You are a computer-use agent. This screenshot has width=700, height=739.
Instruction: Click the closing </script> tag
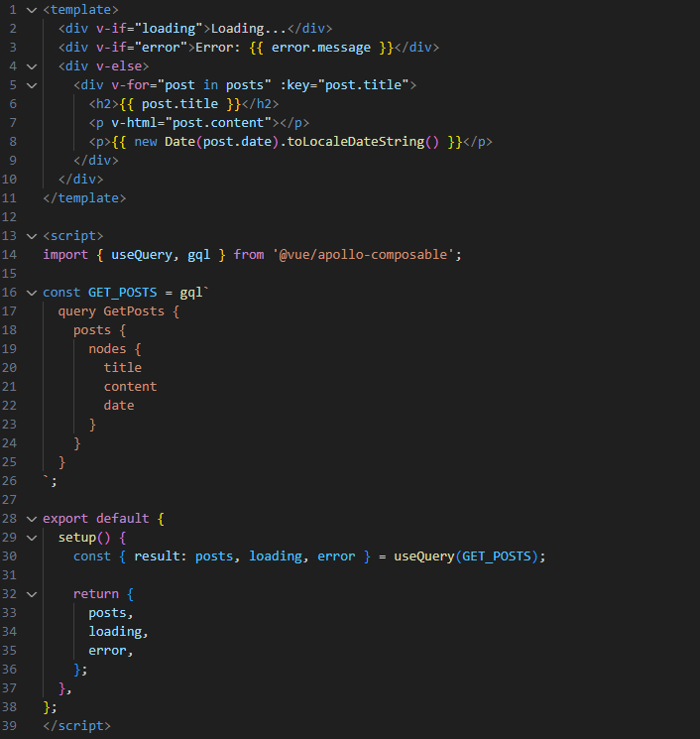(76, 726)
